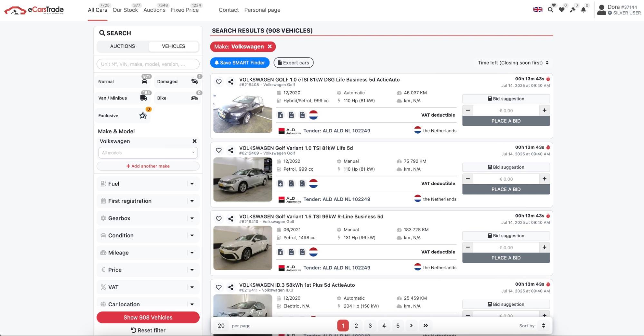Viewport: 644px width, 336px height.
Task: Toggle the Exclusive vehicles filter
Action: pyautogui.click(x=123, y=116)
